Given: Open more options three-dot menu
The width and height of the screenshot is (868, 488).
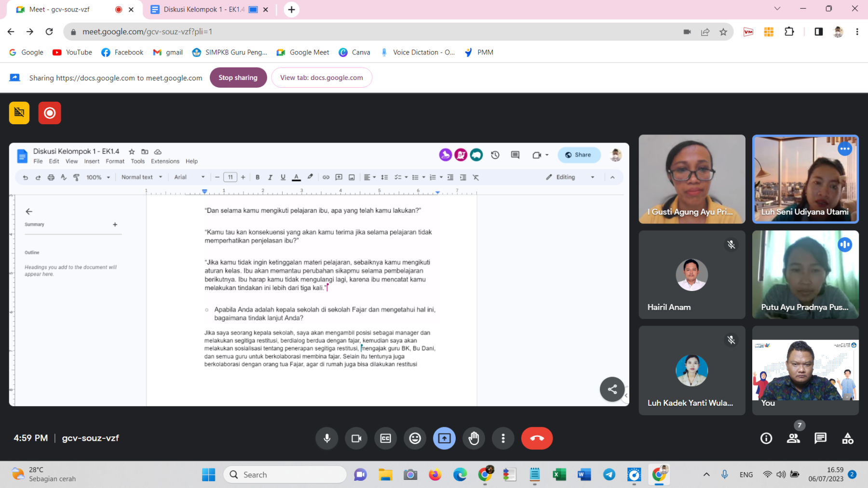Looking at the screenshot, I should point(503,438).
